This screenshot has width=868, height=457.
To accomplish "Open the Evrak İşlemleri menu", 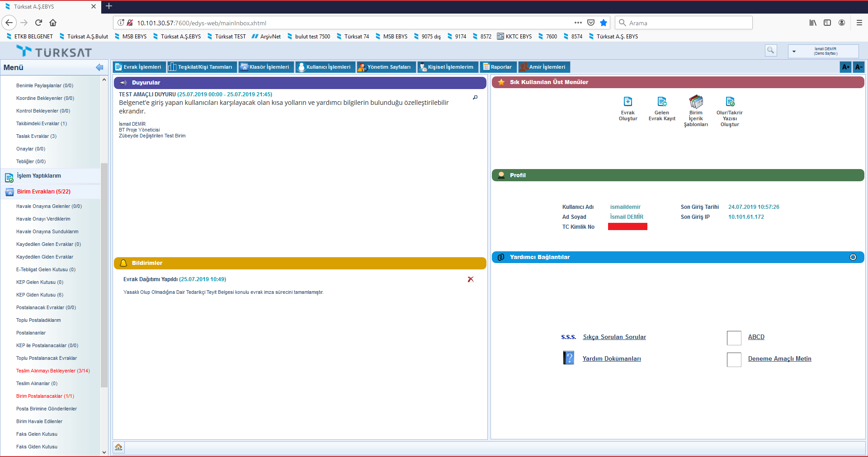I will 139,67.
